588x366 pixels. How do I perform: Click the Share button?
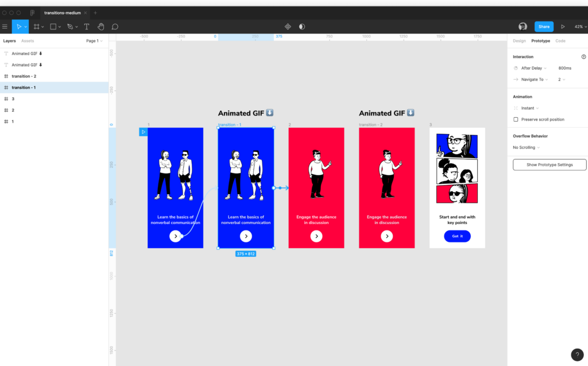544,26
